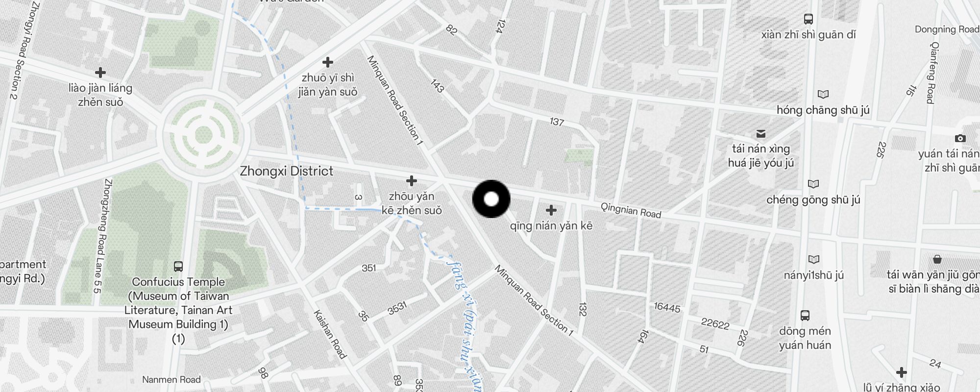Click the book icon above chéng gōng shū jú
The height and width of the screenshot is (392, 980).
pos(813,184)
